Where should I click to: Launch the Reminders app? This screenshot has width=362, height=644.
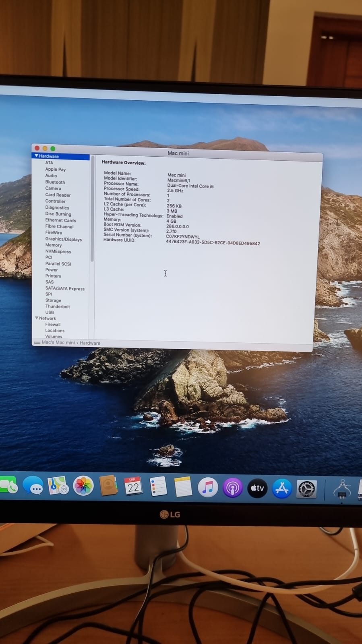tap(158, 487)
